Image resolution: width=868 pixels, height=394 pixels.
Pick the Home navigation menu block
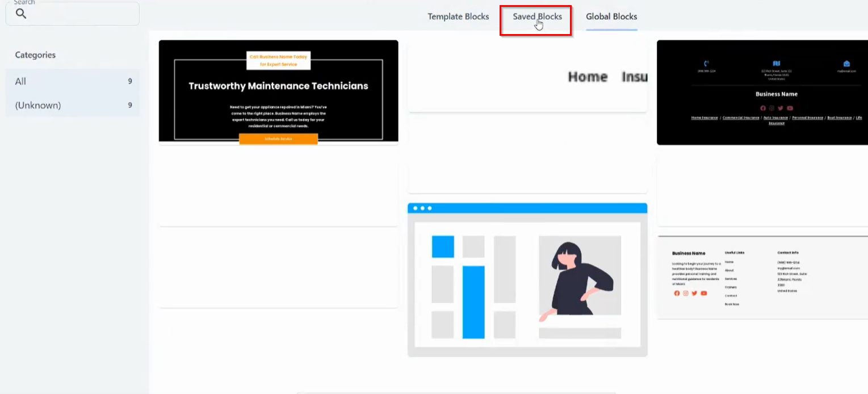[527, 77]
